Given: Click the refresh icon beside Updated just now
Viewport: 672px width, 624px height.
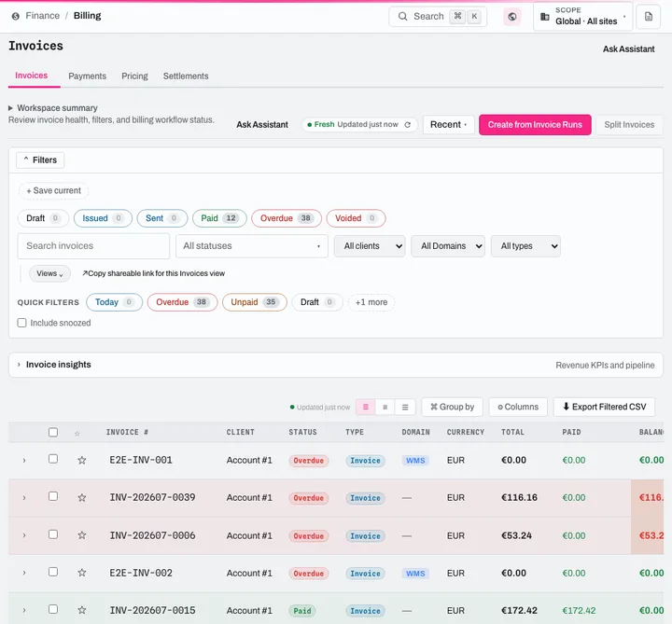Looking at the screenshot, I should click(x=408, y=125).
